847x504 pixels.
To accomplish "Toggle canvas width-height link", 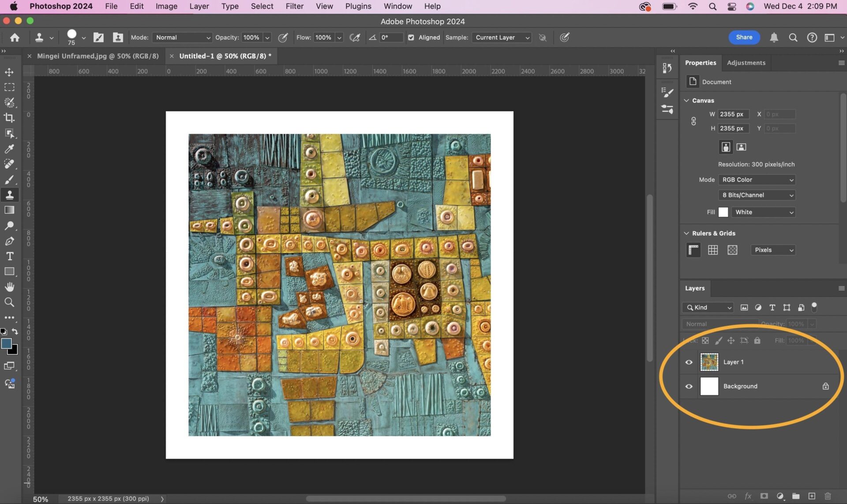I will point(693,121).
